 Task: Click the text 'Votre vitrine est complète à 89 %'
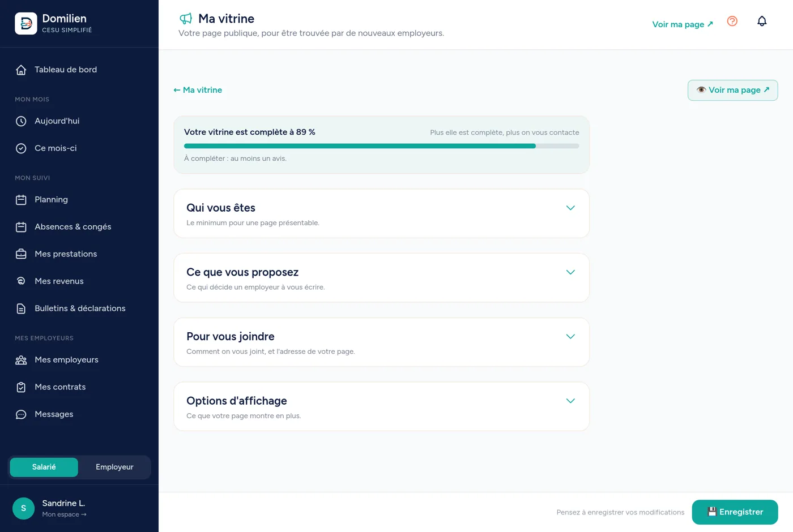tap(250, 132)
